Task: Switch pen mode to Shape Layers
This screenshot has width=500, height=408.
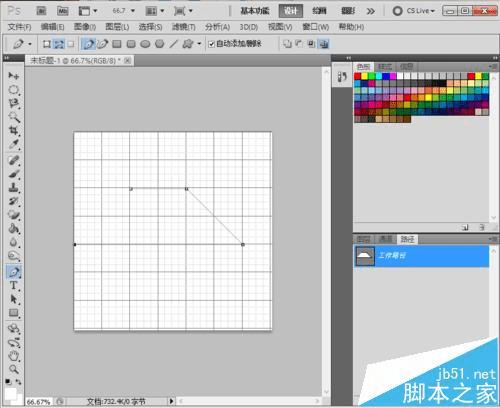Action: (46, 44)
